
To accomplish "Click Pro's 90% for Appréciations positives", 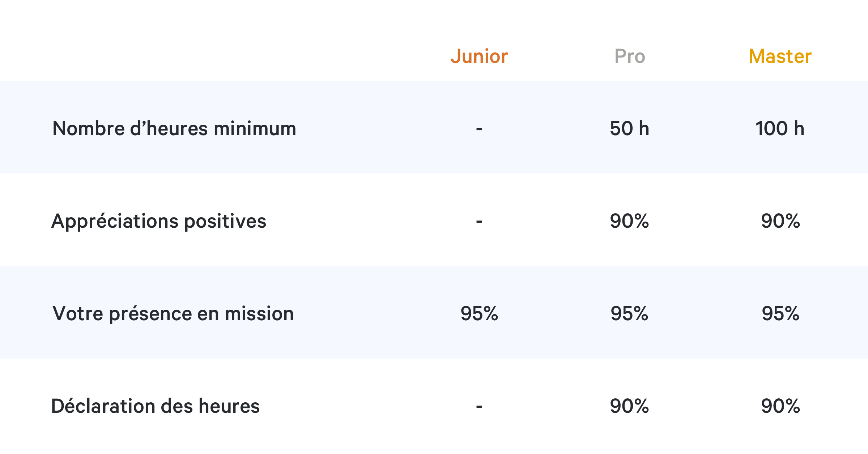I will pyautogui.click(x=630, y=221).
